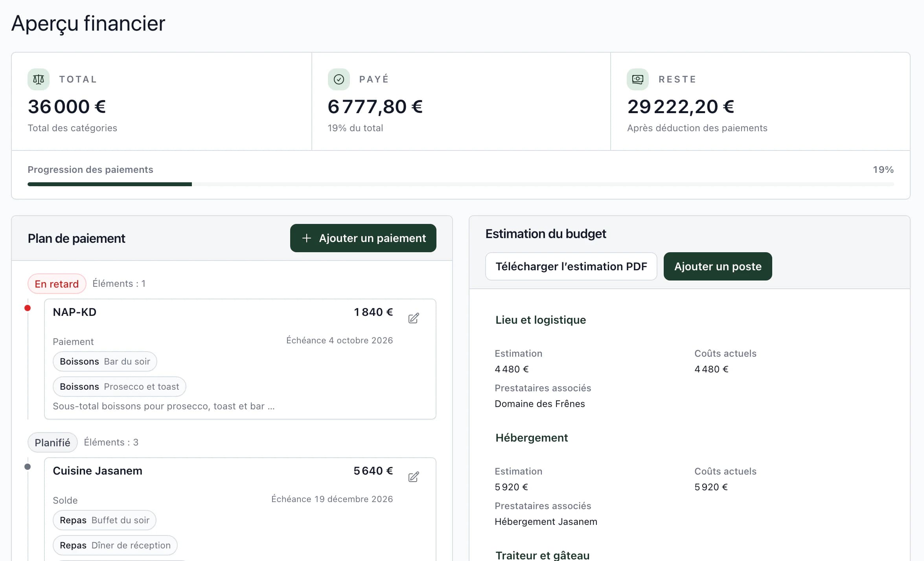Screen dimensions: 924x561
Task: Click Hébergement Jasanem vendor name
Action: (546, 522)
